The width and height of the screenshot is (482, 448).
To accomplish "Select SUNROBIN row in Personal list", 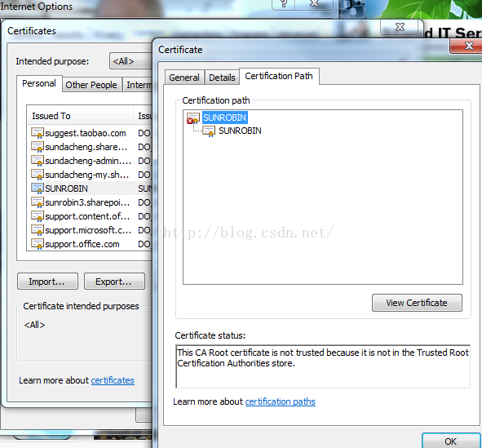I will tap(91, 189).
